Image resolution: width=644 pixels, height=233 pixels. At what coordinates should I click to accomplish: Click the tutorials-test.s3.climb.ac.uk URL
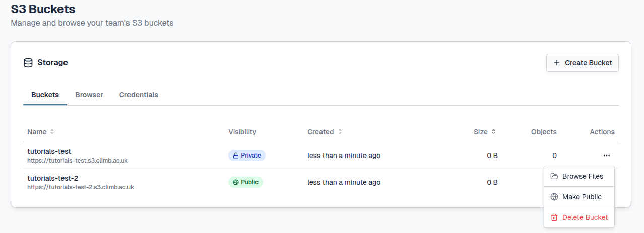[78, 161]
